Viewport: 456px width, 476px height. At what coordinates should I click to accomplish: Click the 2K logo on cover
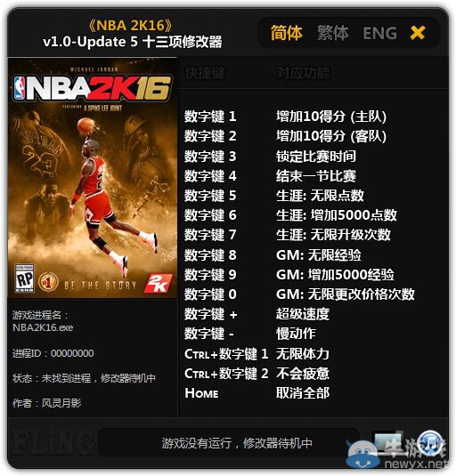pos(158,284)
